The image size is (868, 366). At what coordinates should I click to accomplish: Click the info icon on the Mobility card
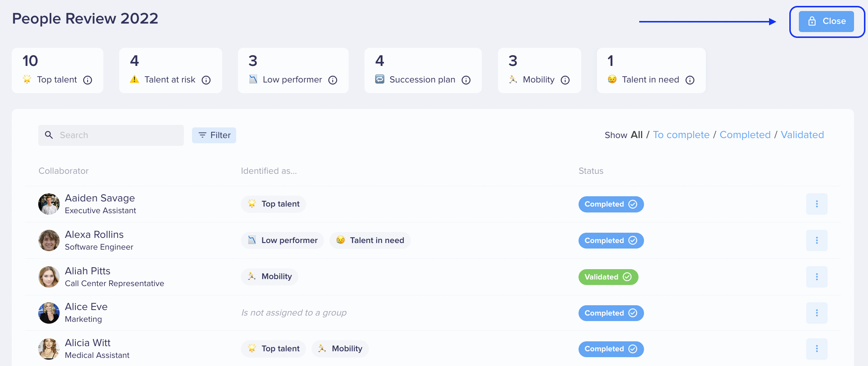point(565,80)
